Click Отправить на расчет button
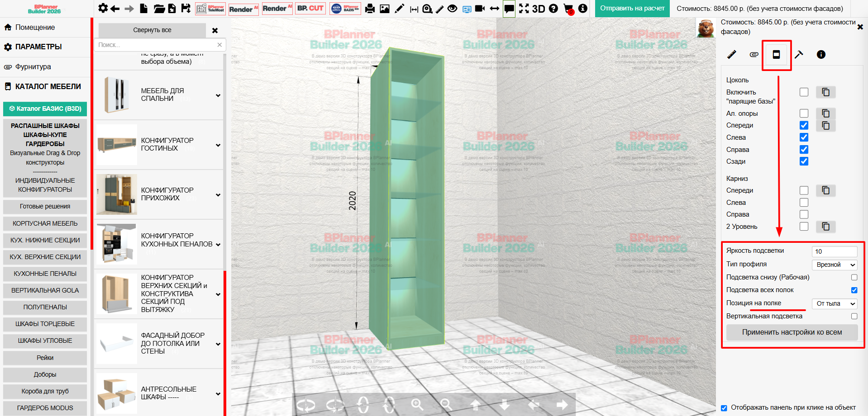Viewport: 868px width, 416px height. [x=632, y=9]
